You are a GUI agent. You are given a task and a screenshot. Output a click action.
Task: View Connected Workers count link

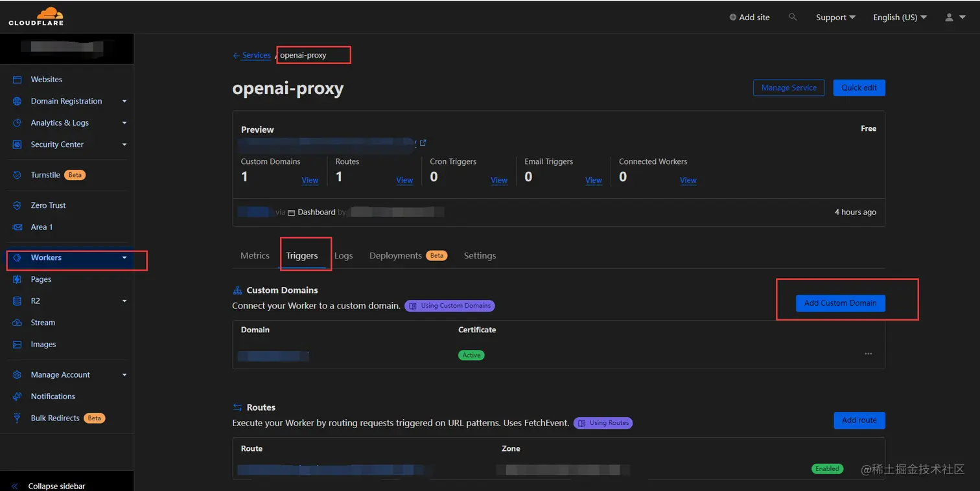[688, 180]
